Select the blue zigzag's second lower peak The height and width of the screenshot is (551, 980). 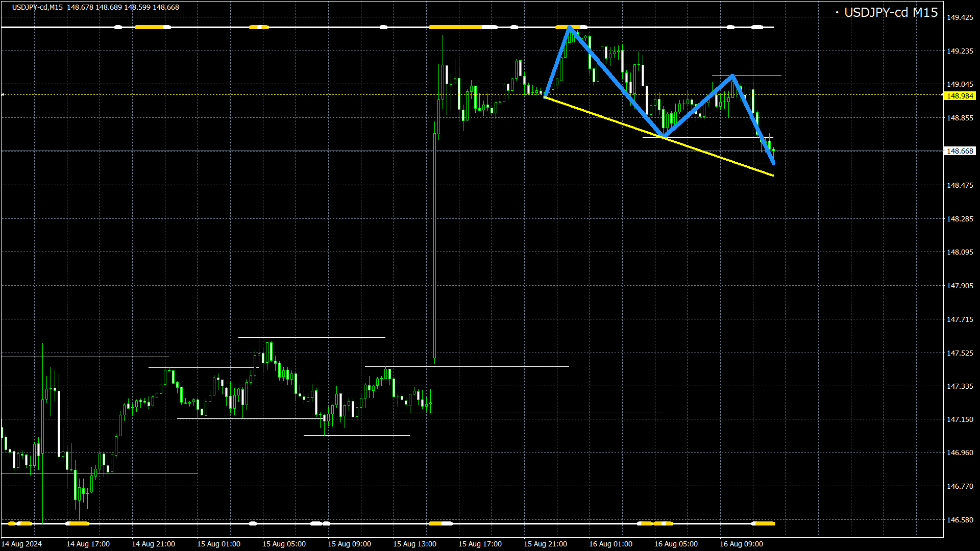(732, 76)
